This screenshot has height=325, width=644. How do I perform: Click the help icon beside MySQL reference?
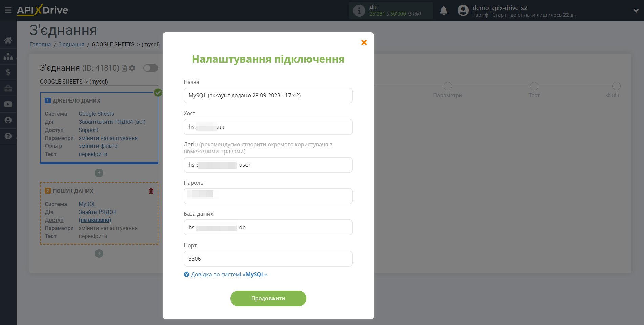click(x=186, y=274)
